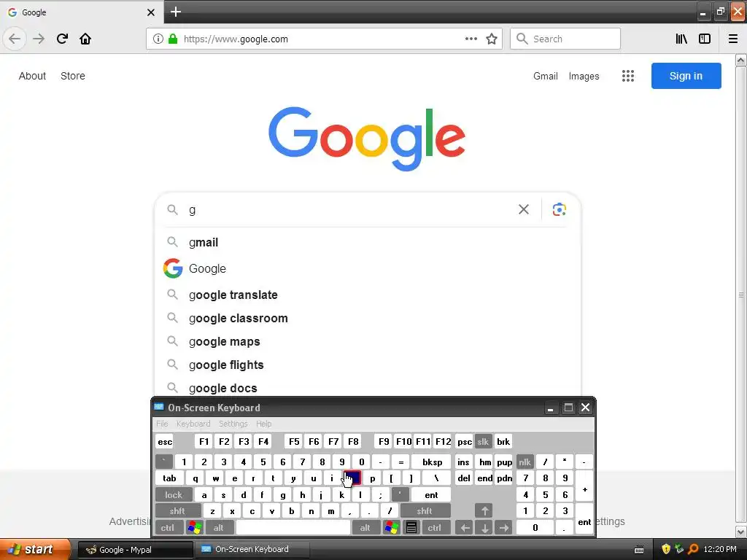Search by image with camera icon

pos(560,209)
